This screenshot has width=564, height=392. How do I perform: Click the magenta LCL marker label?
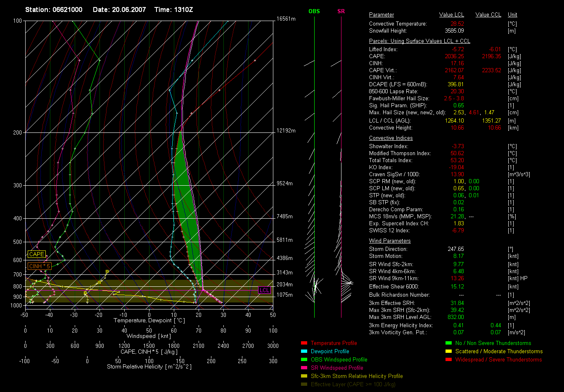click(x=264, y=290)
